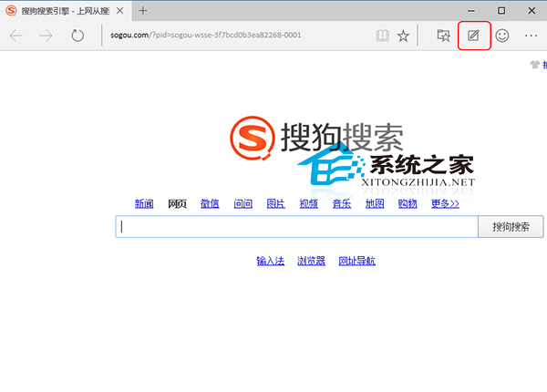Viewport: 547px width, 392px height.
Task: Click the shirt skin icon top right
Action: [x=535, y=65]
